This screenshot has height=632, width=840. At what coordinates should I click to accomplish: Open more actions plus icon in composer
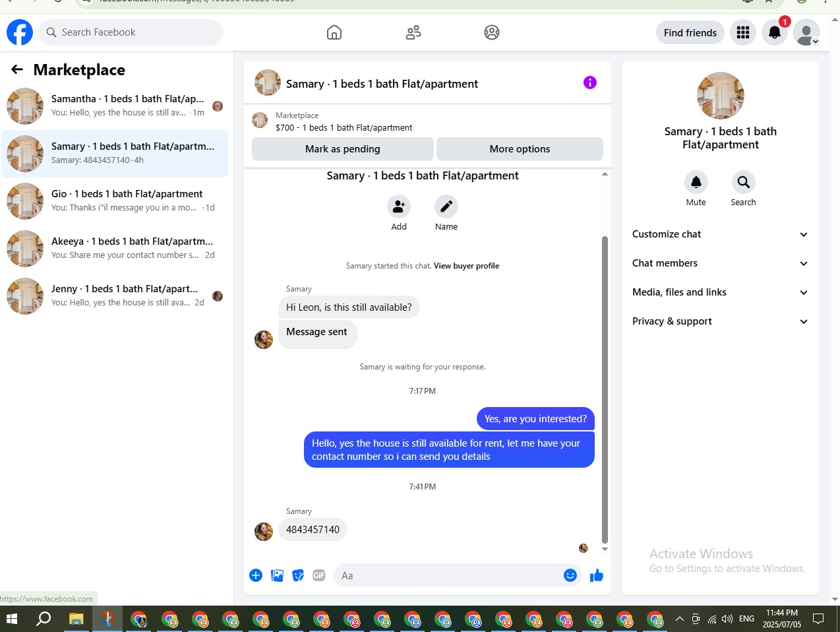256,575
